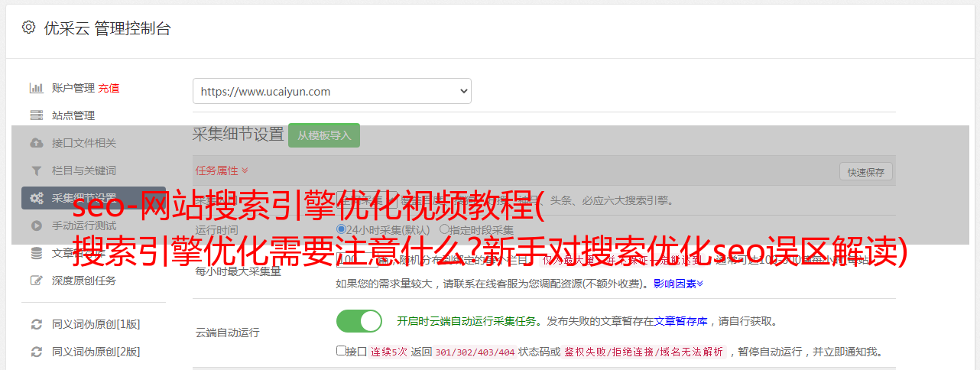Click the cloud upload icon for 接口文件相关
Image resolution: width=980 pixels, height=370 pixels.
(36, 143)
